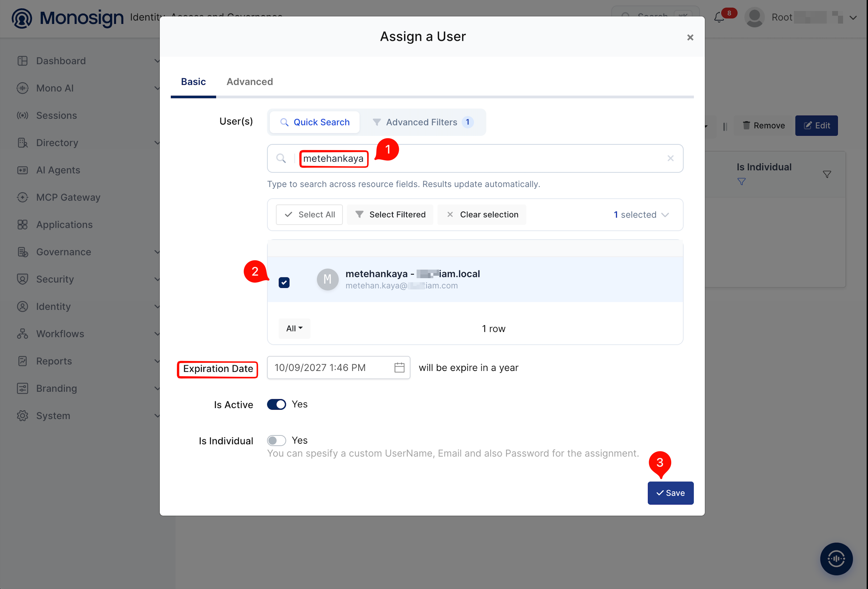Uncheck the metehankaya user checkbox
This screenshot has width=868, height=589.
(284, 283)
